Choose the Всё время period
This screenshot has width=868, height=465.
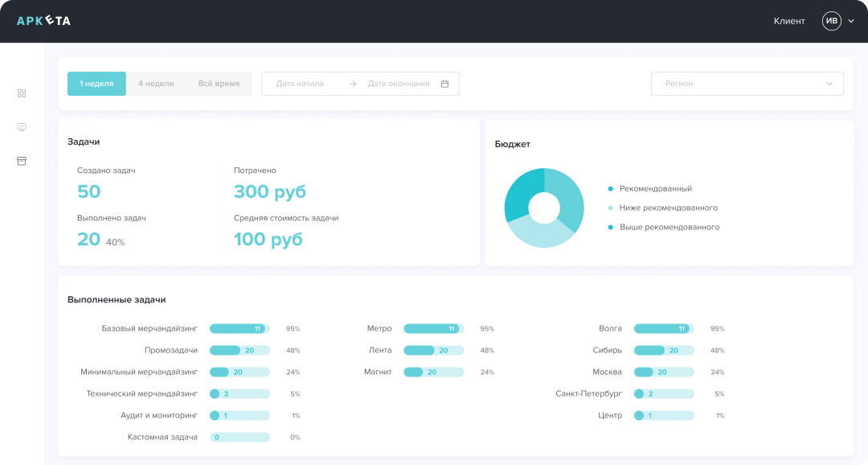click(219, 84)
